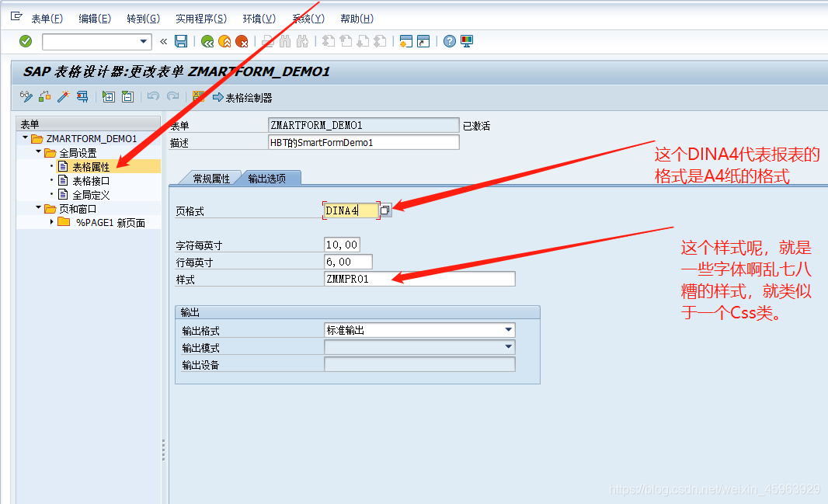Screen dimensions: 828x504
Task: Click the red Cancel icon
Action: [x=242, y=41]
